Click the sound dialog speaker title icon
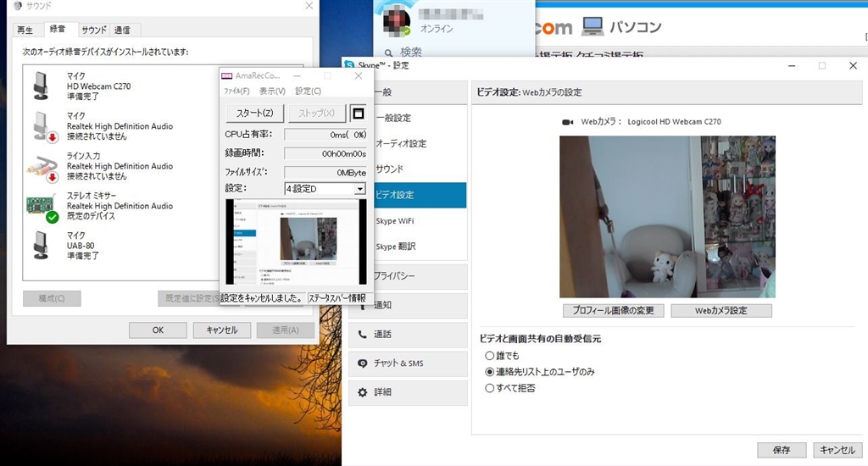Screen dimensions: 868x466 tap(17, 6)
